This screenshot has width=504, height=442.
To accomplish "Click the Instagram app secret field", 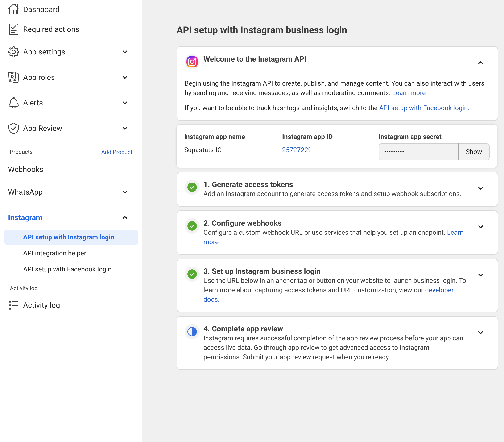I will 418,152.
